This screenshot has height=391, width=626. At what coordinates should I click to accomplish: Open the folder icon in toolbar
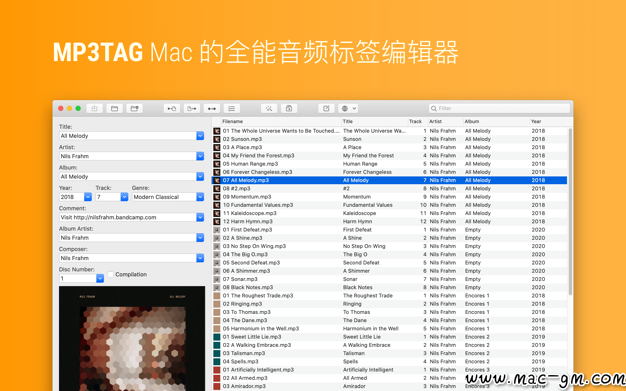pyautogui.click(x=115, y=108)
